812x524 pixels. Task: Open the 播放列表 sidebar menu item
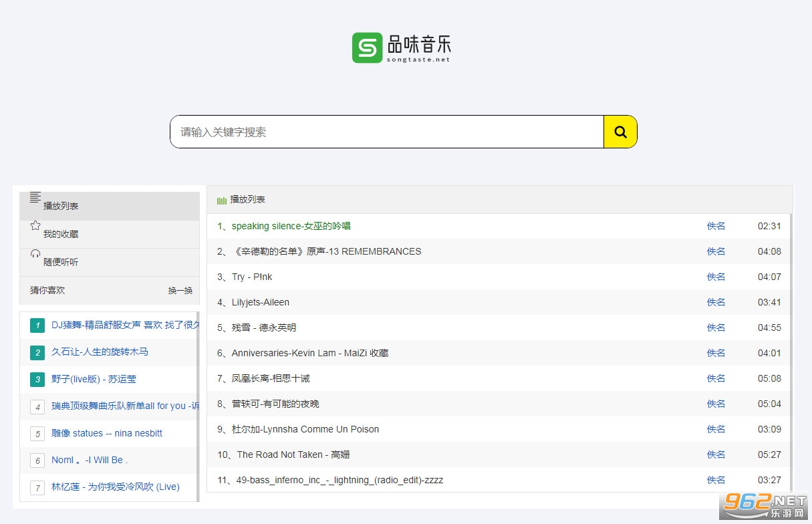click(61, 206)
